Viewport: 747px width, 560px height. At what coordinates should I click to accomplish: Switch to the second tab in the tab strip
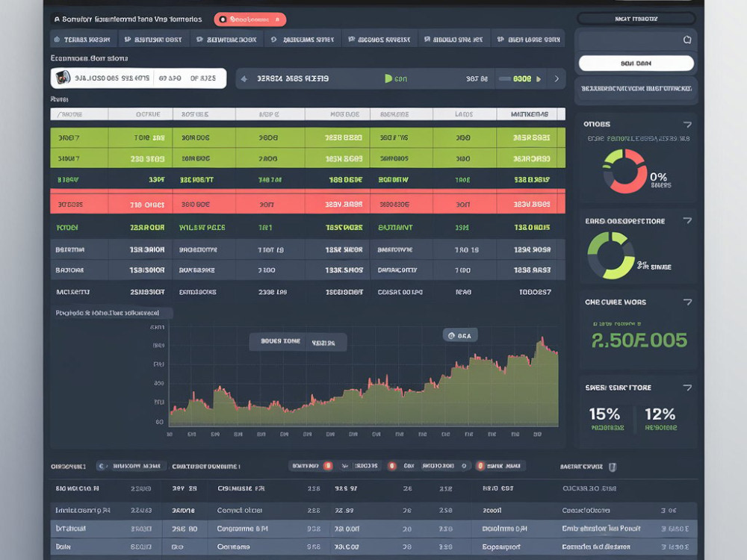153,40
